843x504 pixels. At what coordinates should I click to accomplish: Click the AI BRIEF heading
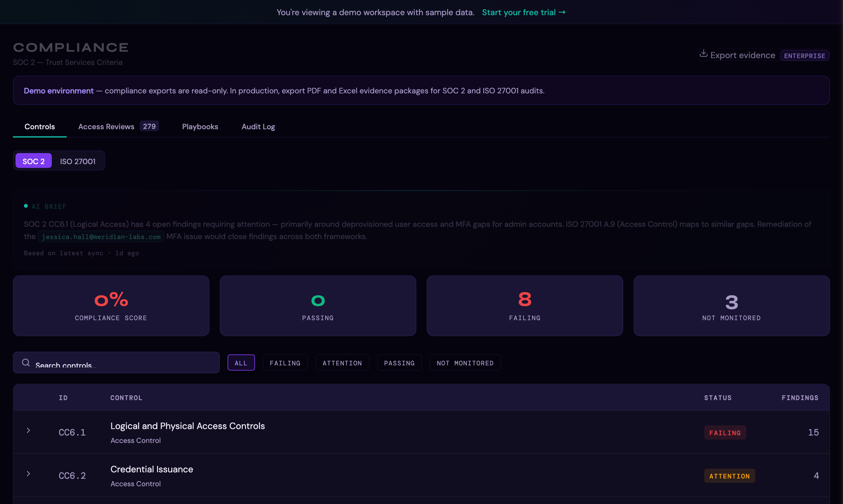[49, 206]
